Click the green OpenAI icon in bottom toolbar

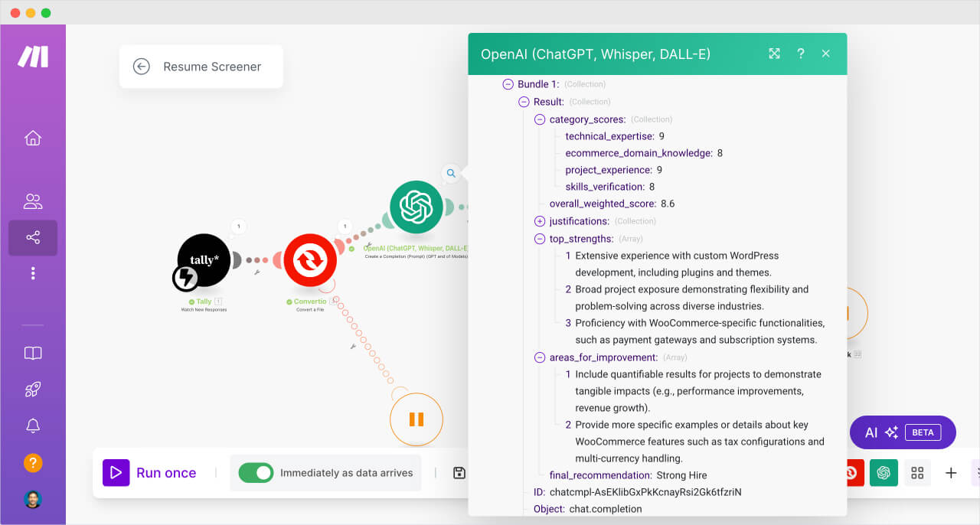(x=884, y=473)
